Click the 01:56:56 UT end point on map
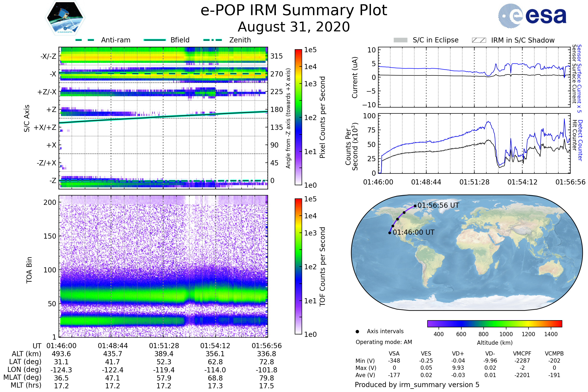This screenshot has height=392, width=588. click(415, 206)
